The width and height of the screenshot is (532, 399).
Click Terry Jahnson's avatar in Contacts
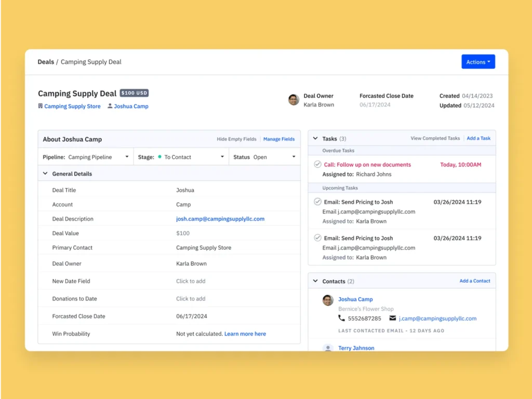tap(328, 348)
